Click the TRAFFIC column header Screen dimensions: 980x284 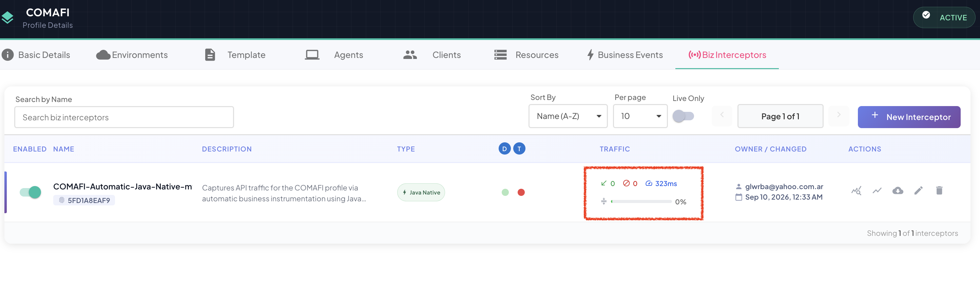[615, 149]
